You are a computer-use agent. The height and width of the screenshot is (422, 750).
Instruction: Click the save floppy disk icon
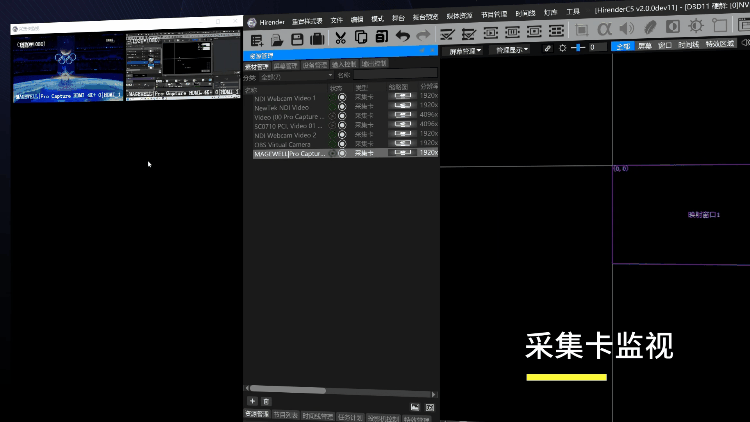coord(297,39)
